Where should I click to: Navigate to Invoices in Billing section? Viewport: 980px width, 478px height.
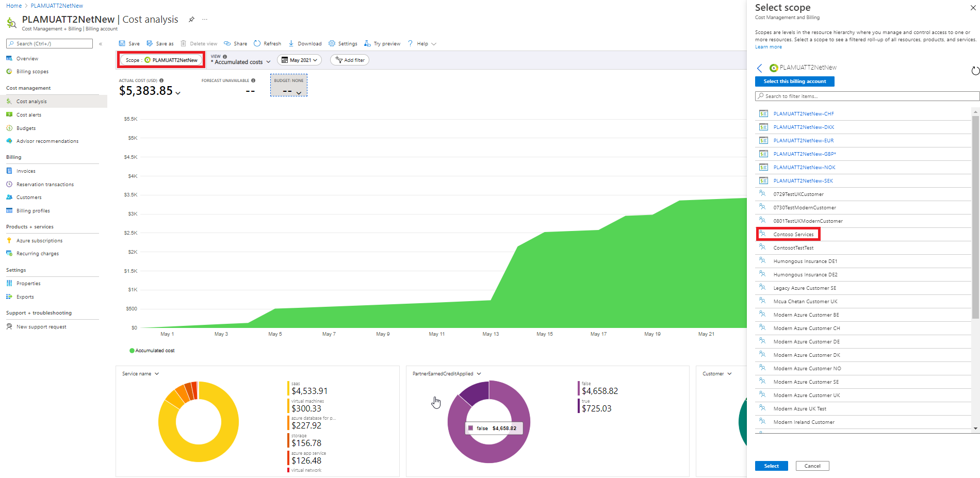(26, 171)
